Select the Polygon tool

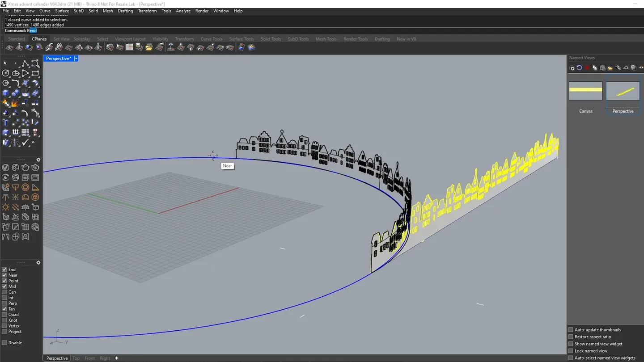[5, 83]
